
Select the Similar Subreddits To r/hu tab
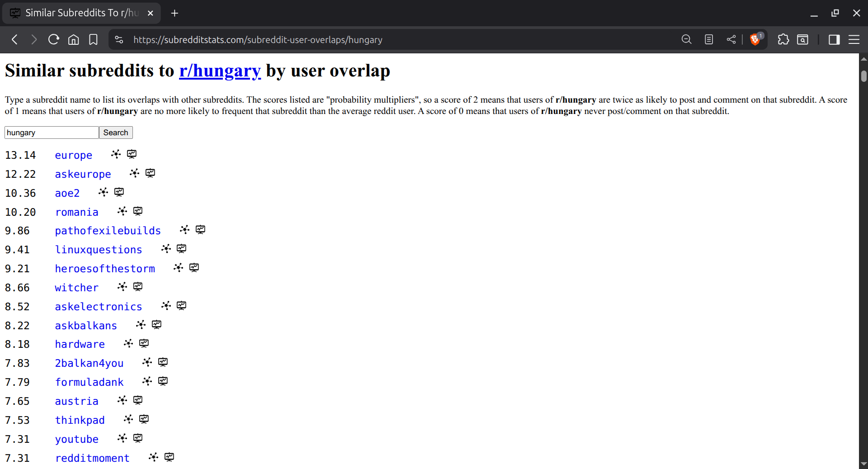[x=81, y=13]
